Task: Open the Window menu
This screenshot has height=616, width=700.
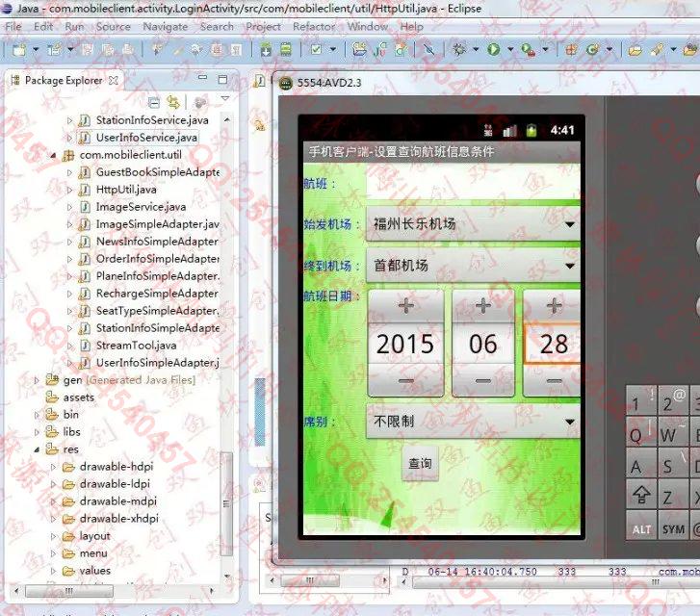Action: pos(368,27)
